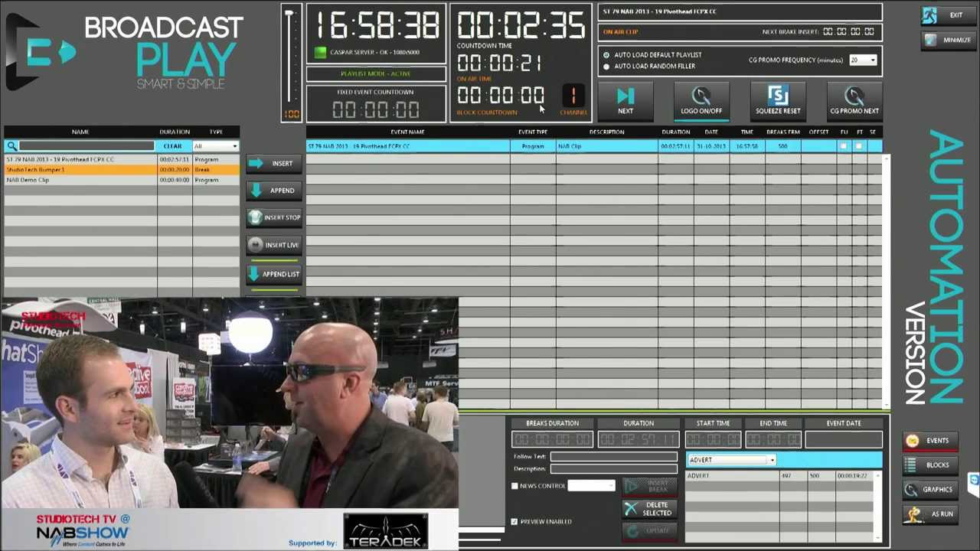Click the playlist vertical scrollbar
Screen dimensions: 980x551
click(x=886, y=282)
